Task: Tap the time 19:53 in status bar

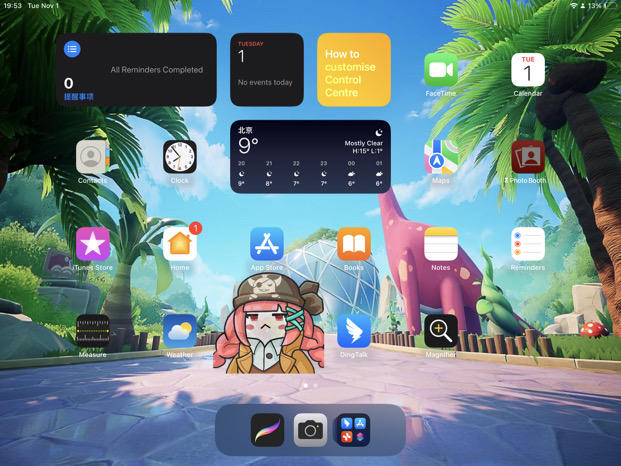Action: point(13,6)
